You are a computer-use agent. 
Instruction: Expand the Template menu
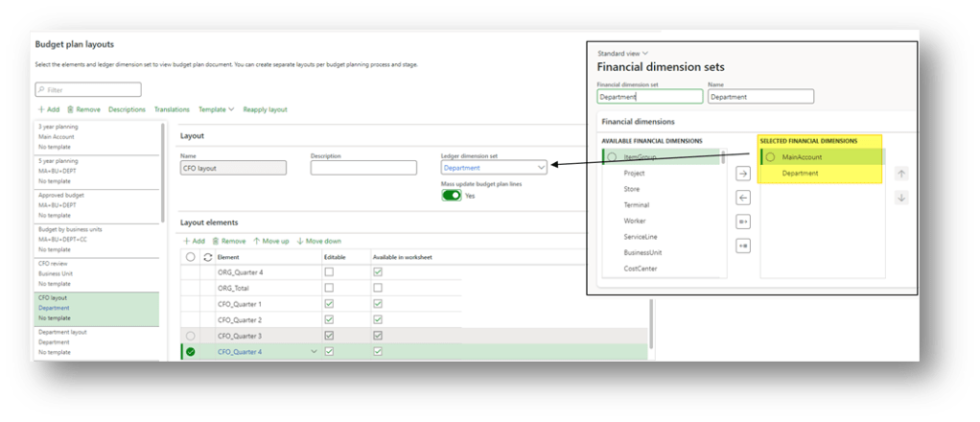(216, 109)
